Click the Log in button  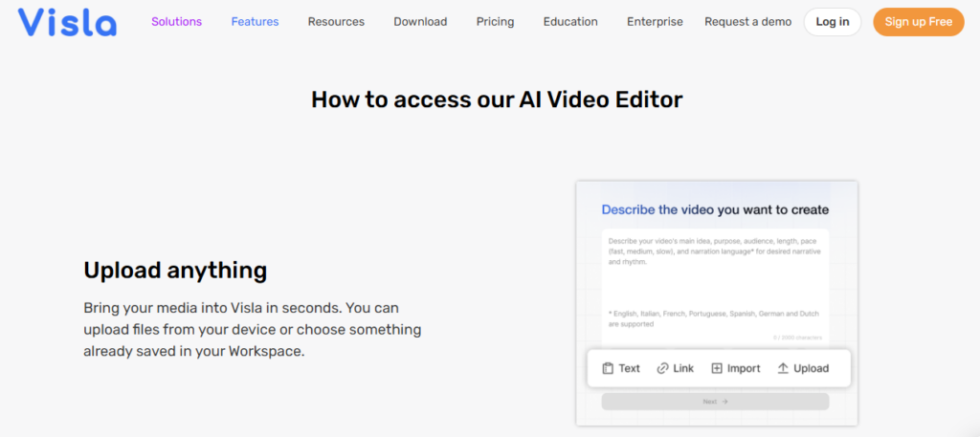[x=833, y=22]
